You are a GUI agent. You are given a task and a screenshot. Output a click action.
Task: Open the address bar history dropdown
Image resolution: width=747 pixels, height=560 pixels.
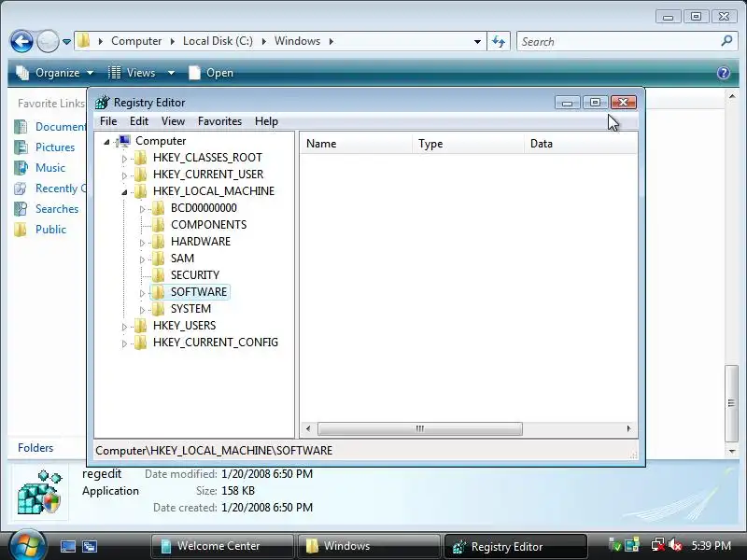(x=477, y=42)
